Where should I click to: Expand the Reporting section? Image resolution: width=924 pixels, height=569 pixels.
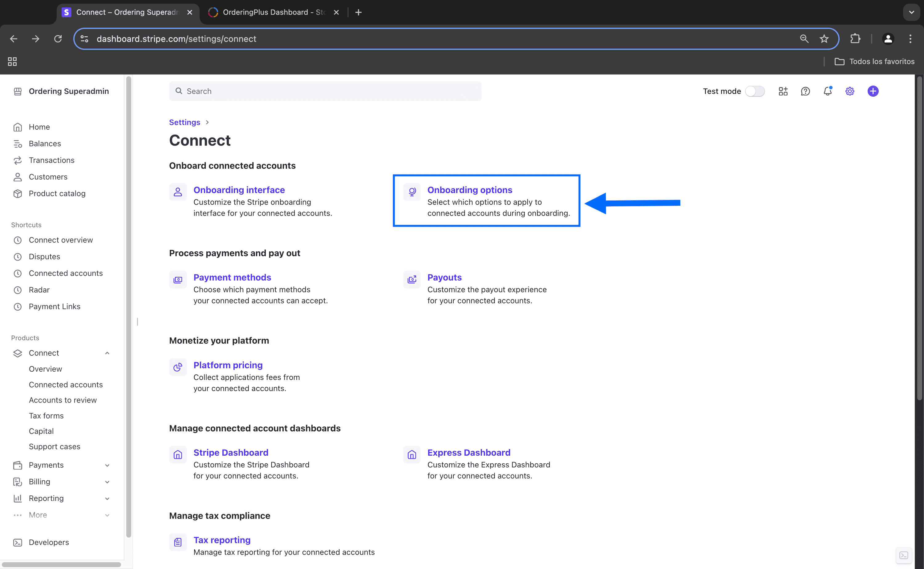click(x=107, y=498)
